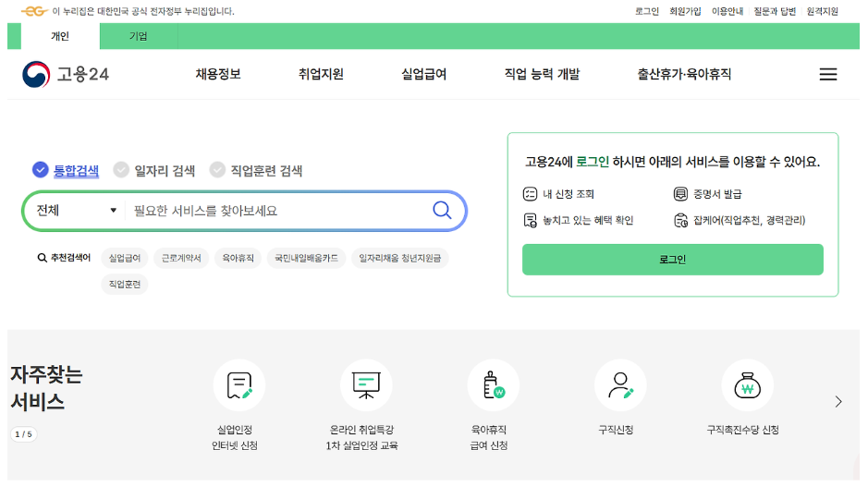Open the 취업지원 menu

(321, 74)
